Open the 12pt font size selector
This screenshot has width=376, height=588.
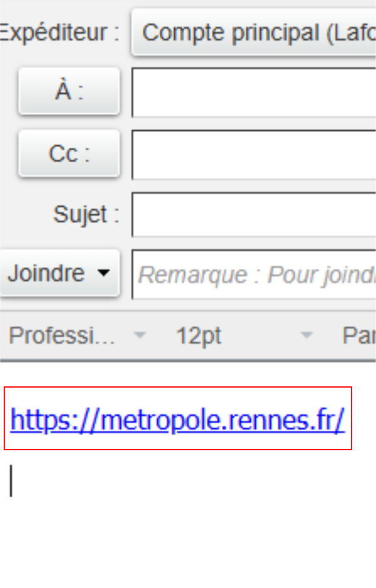[x=244, y=335]
